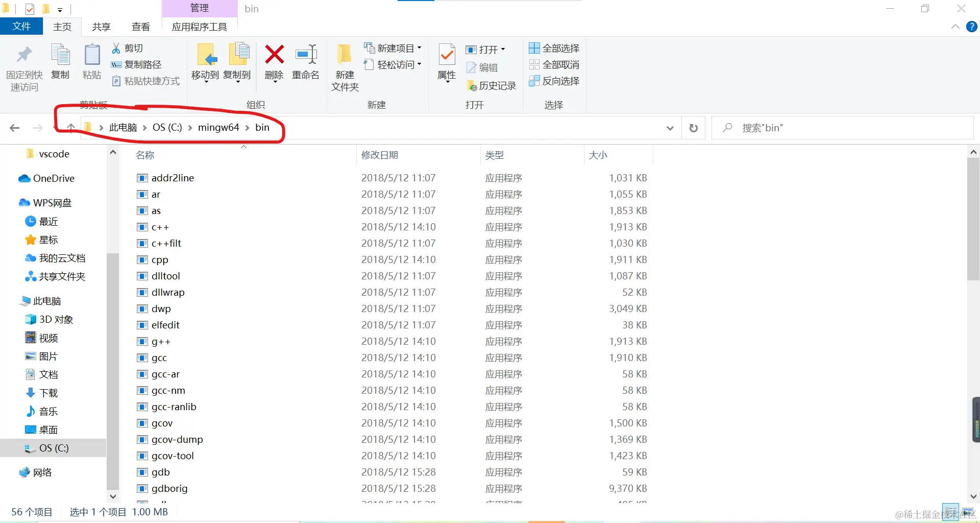Create a new folder with 新建文件夹
Image resolution: width=980 pixels, height=523 pixels.
[344, 66]
